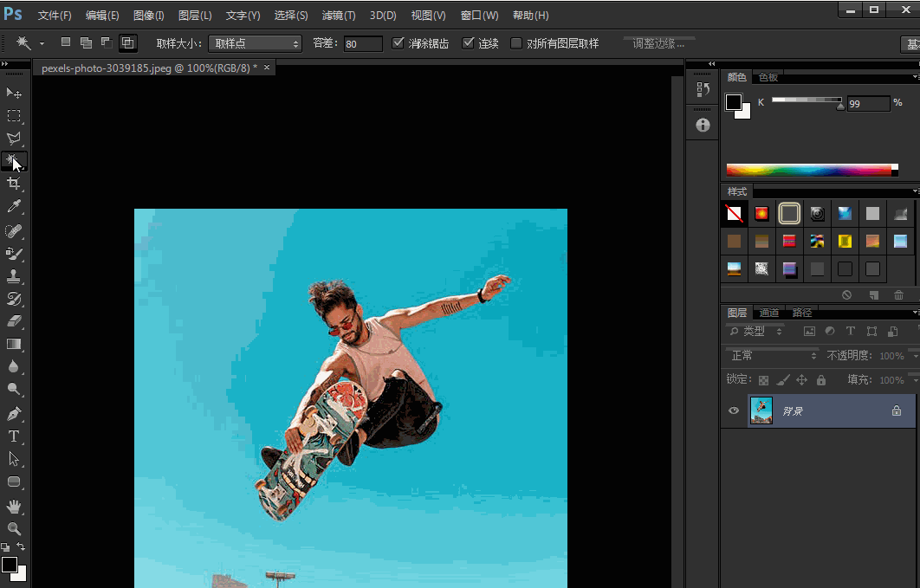Switch to the 通道 channels tab
The width and height of the screenshot is (920, 588).
[x=769, y=313]
